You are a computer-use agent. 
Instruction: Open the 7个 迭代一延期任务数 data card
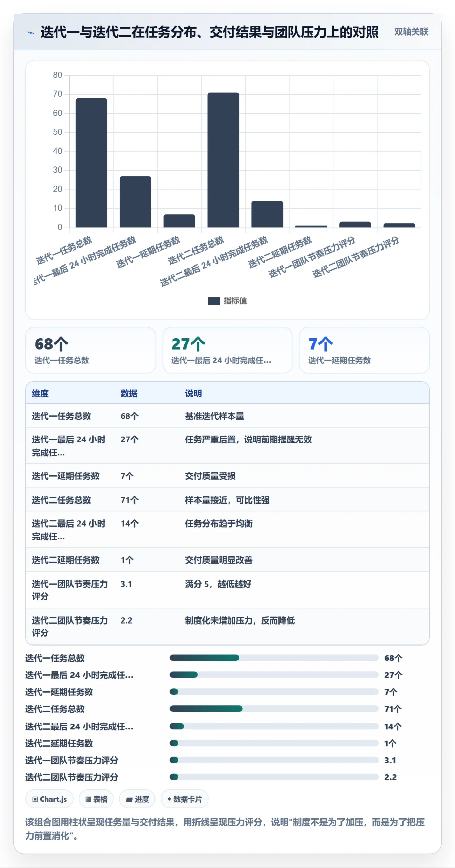click(x=364, y=350)
